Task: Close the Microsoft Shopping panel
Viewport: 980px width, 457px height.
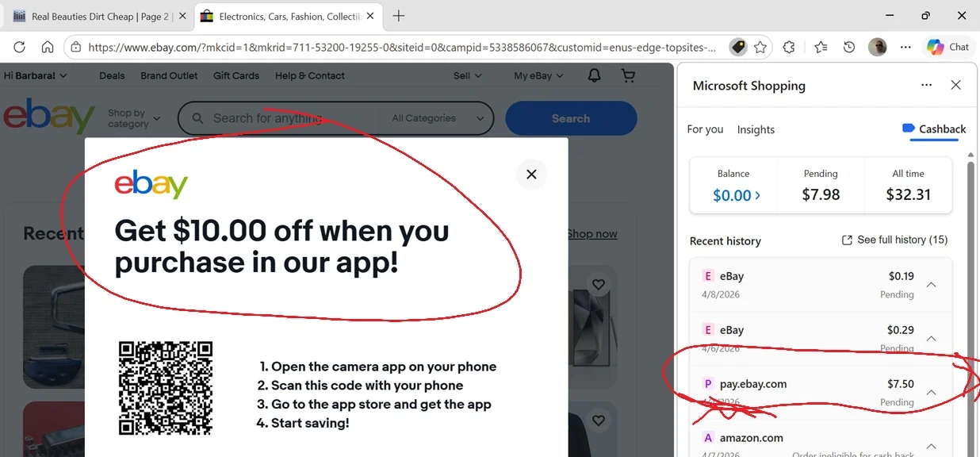Action: click(956, 85)
